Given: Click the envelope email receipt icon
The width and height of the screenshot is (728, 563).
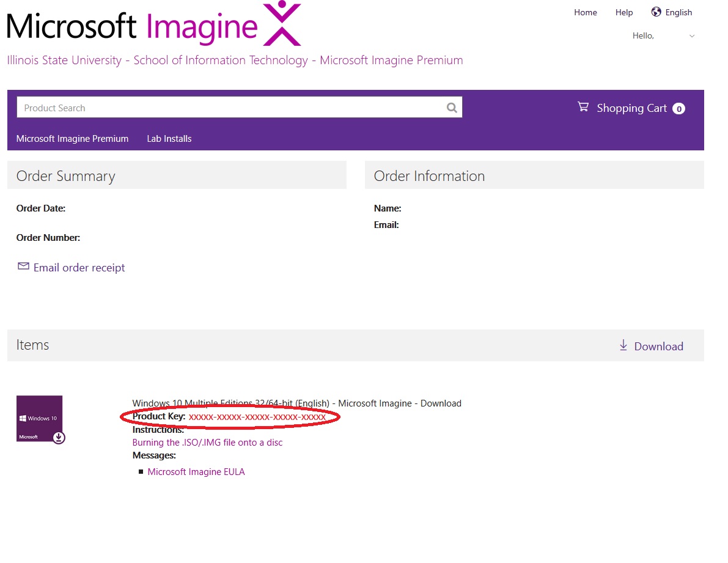Looking at the screenshot, I should click(23, 267).
